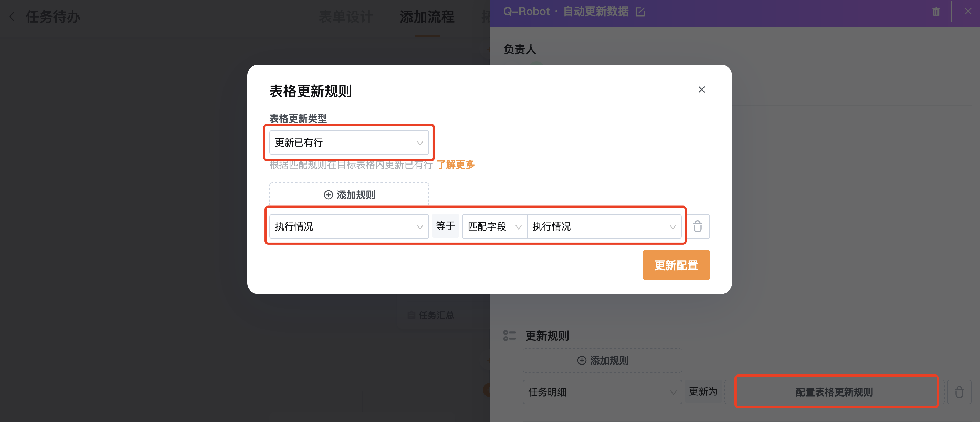Click the 更新为 label
The image size is (980, 422).
click(x=703, y=392)
